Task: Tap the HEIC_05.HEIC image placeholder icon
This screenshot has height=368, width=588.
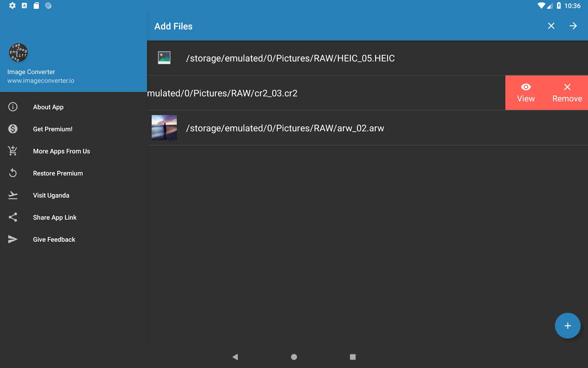Action: click(164, 57)
